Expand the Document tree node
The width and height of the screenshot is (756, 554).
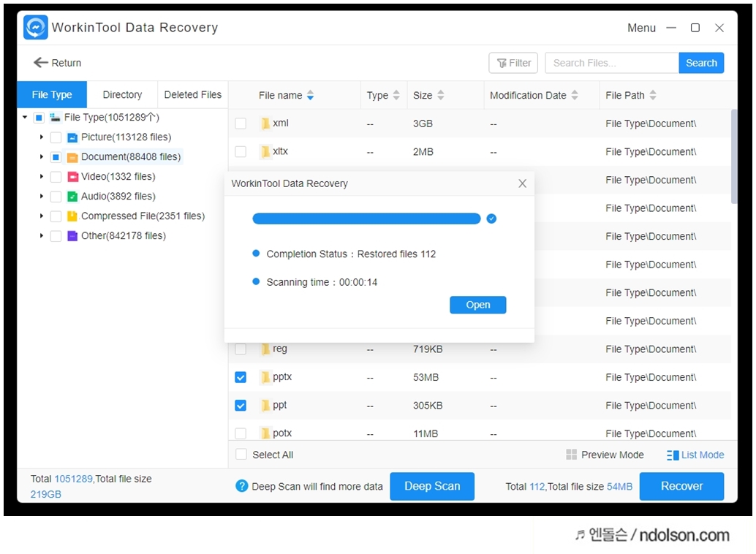[x=42, y=157]
